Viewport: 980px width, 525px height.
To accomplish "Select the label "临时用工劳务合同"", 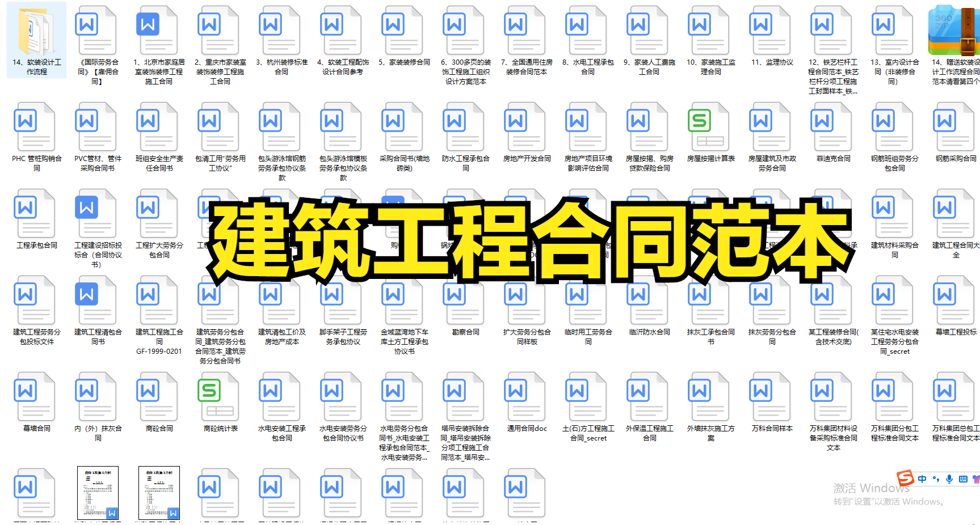I will [x=588, y=337].
